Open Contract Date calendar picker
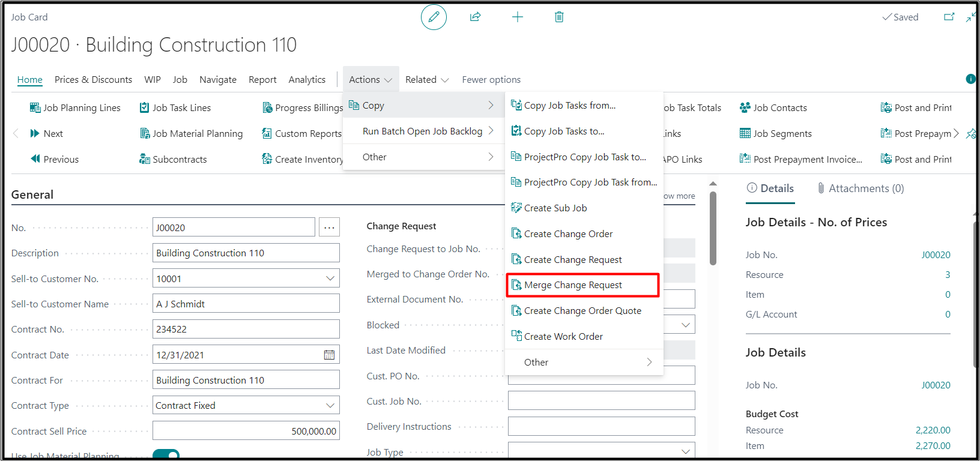 click(x=329, y=355)
